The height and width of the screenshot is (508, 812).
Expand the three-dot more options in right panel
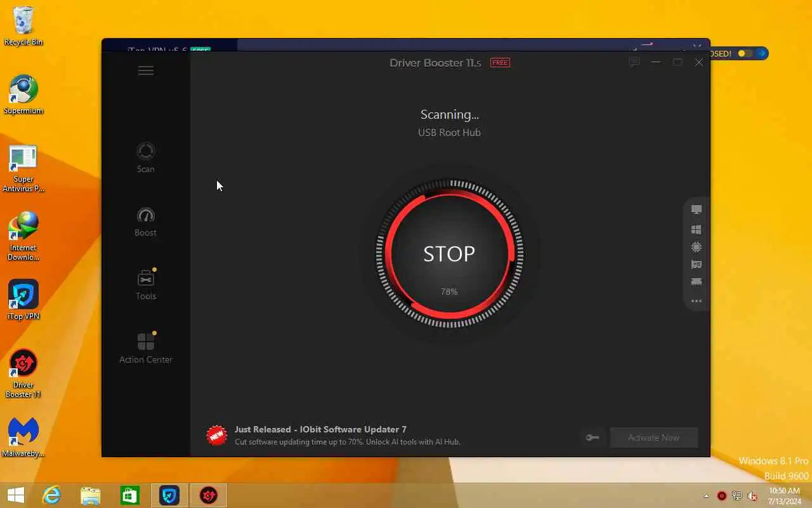[697, 301]
